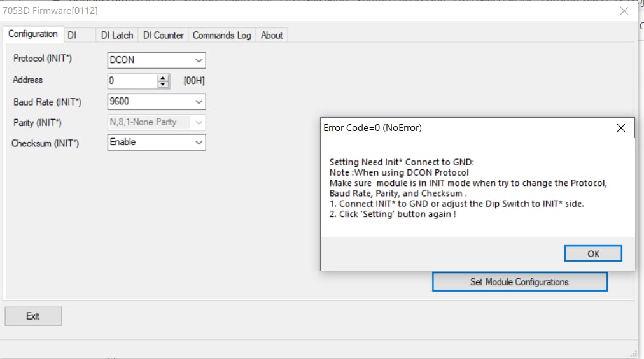
Task: Close the Error Code dialog
Action: [x=621, y=128]
